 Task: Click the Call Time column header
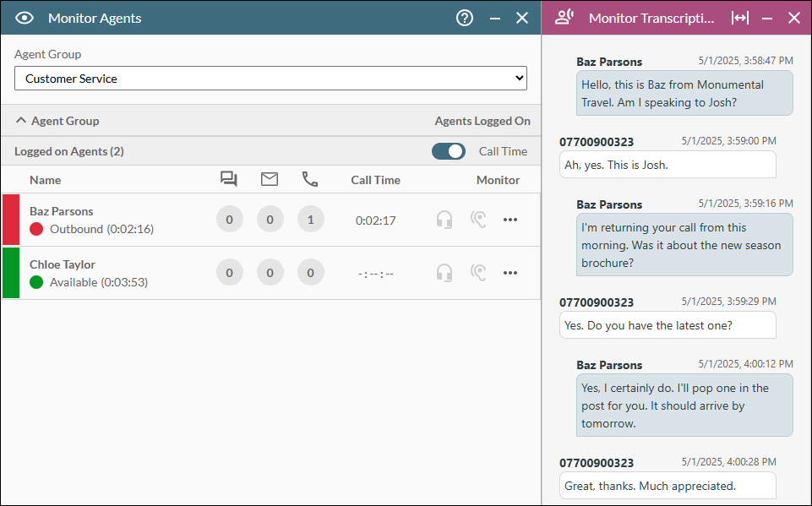click(x=375, y=180)
